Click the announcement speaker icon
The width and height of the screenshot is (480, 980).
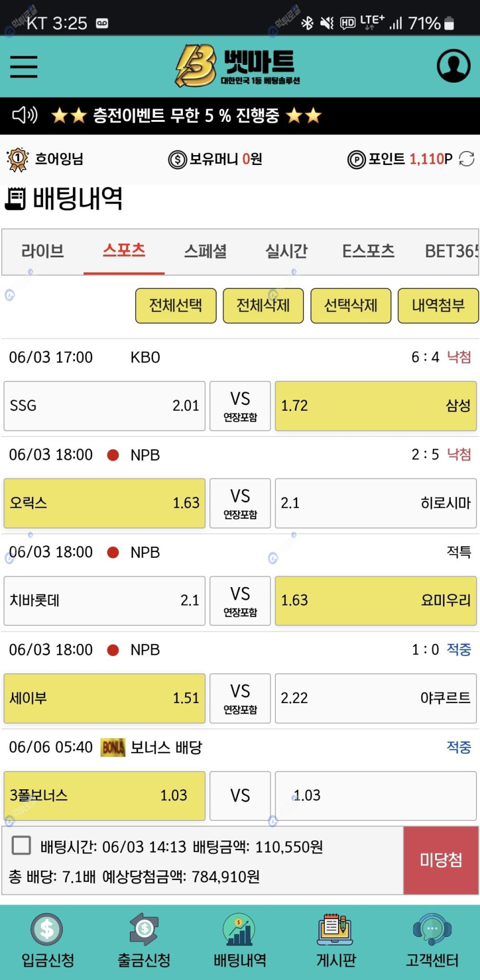25,115
